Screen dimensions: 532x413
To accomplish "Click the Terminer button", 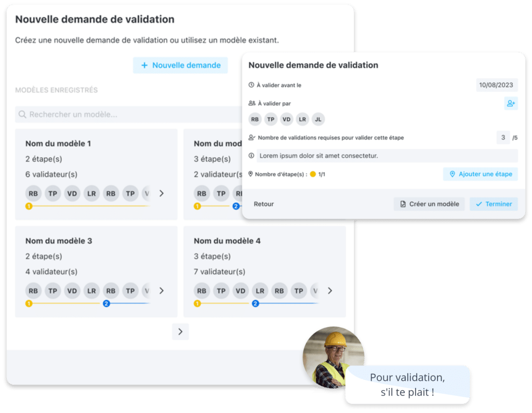I will pos(494,204).
